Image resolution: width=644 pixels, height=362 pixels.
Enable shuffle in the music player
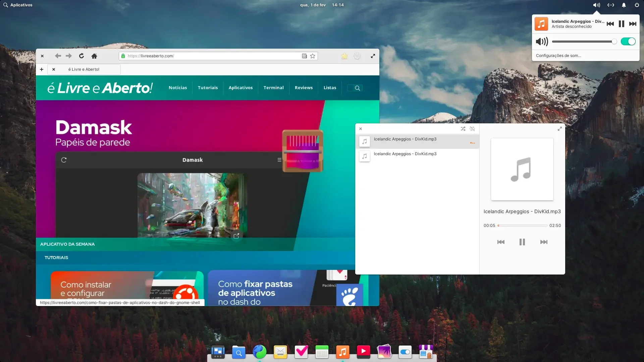[463, 129]
